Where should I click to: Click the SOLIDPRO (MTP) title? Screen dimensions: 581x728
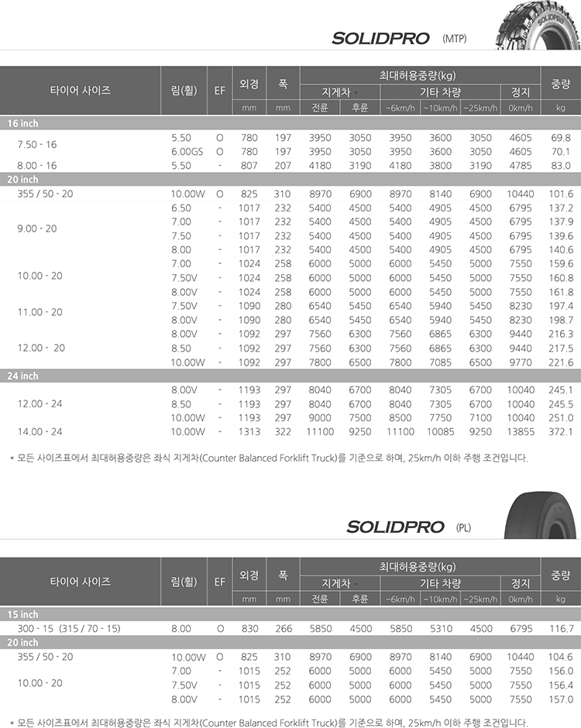pos(399,39)
